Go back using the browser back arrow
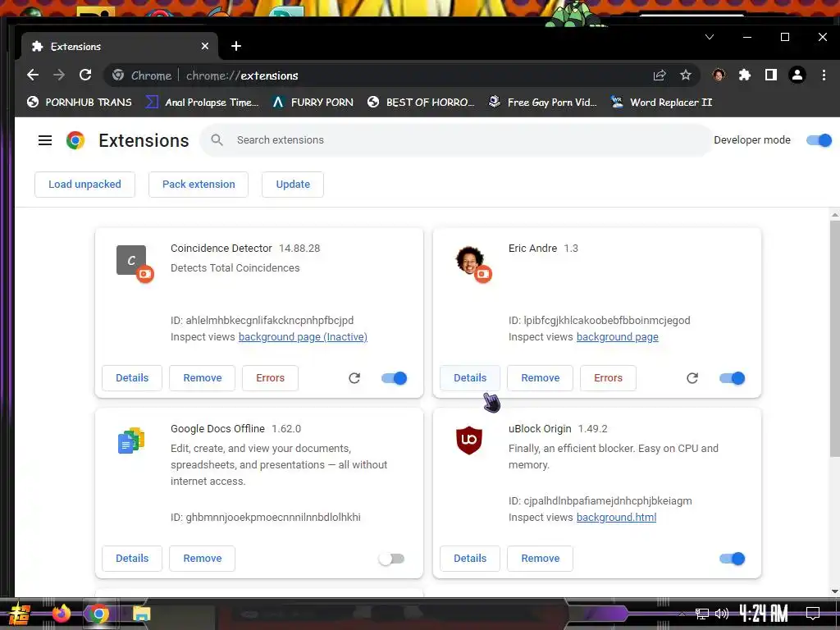Viewport: 840px width, 630px height. pos(33,75)
